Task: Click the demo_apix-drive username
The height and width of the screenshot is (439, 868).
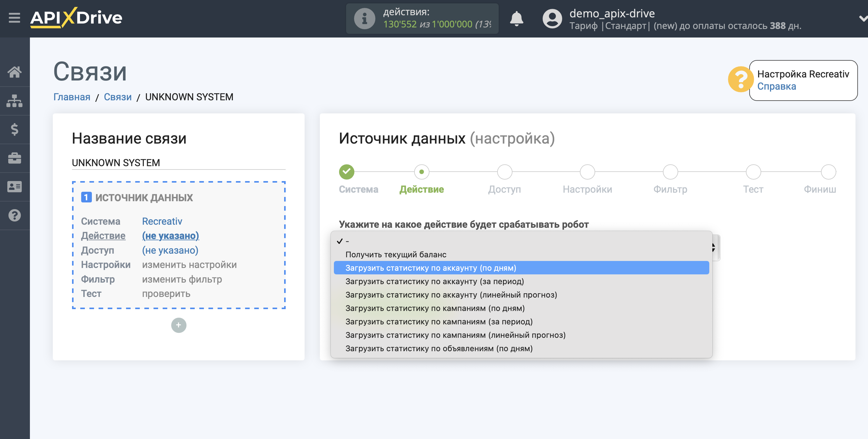Action: tap(612, 13)
